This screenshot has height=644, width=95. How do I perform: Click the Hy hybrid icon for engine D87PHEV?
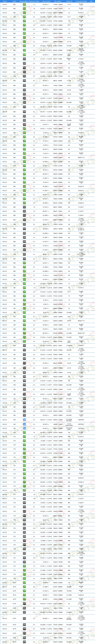[24, 424]
